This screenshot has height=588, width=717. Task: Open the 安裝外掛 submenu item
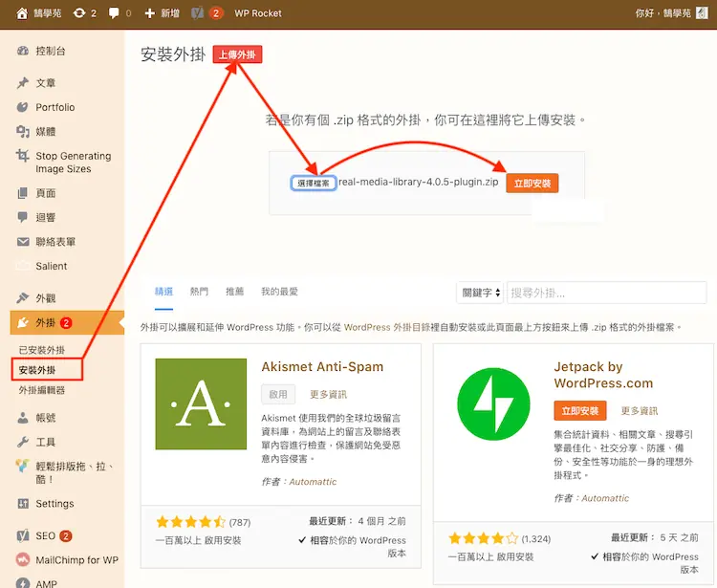pyautogui.click(x=37, y=370)
